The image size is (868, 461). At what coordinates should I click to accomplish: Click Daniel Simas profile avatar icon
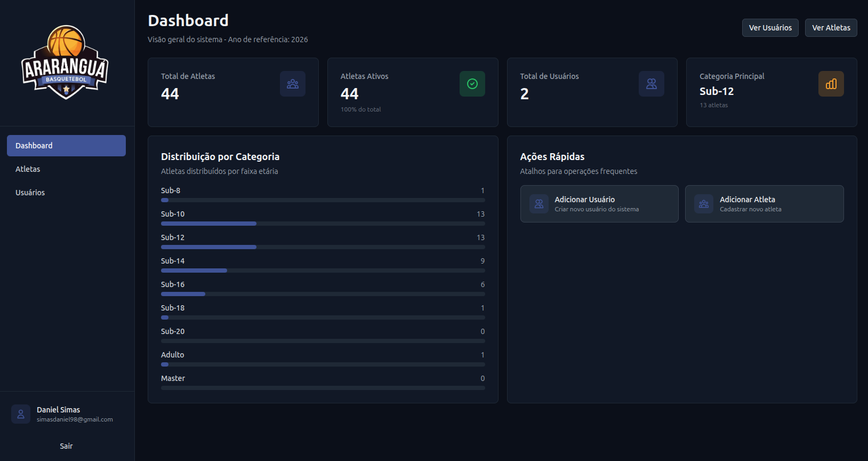(21, 414)
